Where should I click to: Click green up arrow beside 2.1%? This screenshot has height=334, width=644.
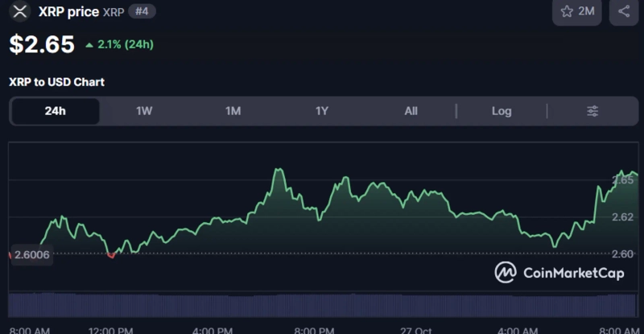point(89,45)
